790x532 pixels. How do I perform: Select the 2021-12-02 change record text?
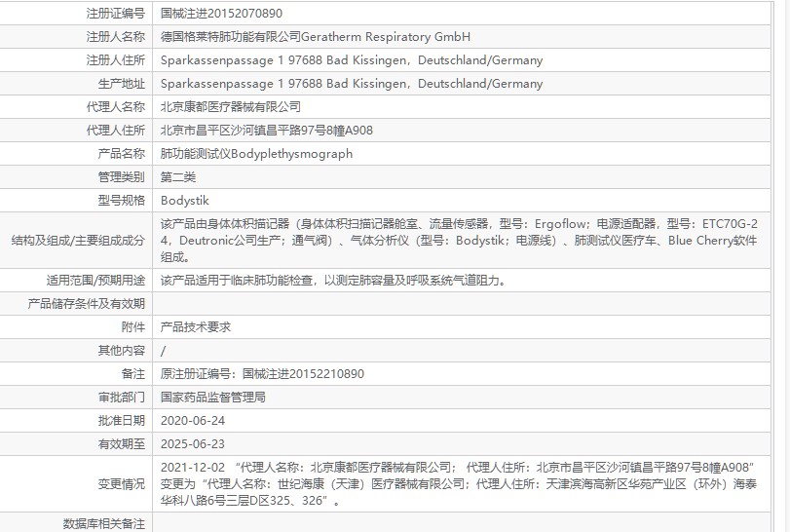(x=459, y=484)
